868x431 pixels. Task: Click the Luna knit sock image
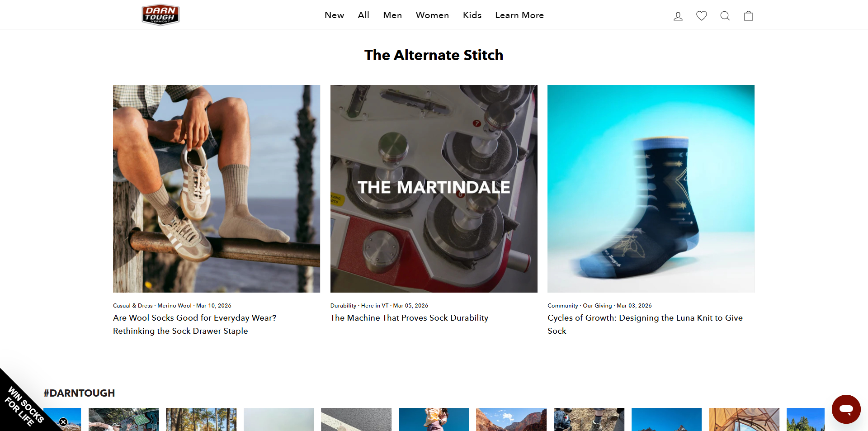coord(651,189)
